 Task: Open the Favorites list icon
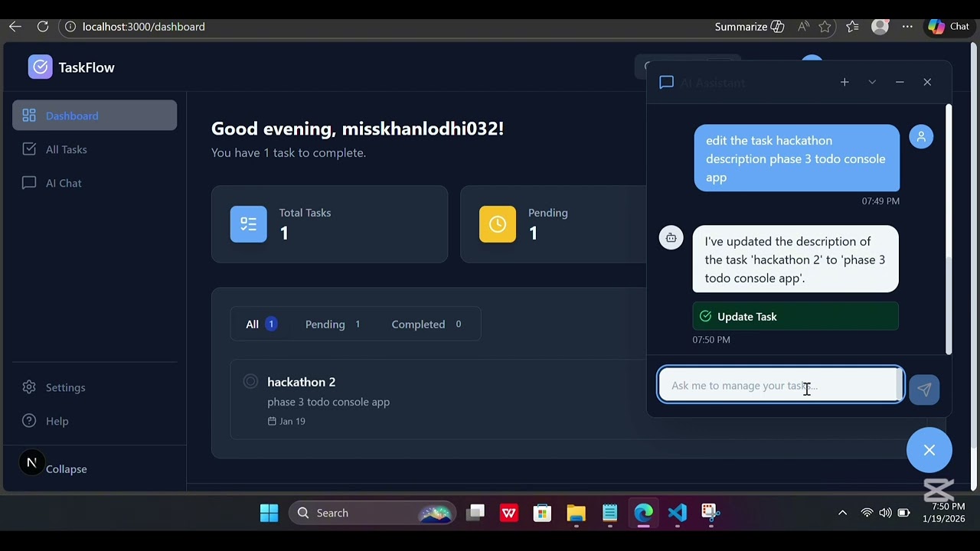pos(852,27)
